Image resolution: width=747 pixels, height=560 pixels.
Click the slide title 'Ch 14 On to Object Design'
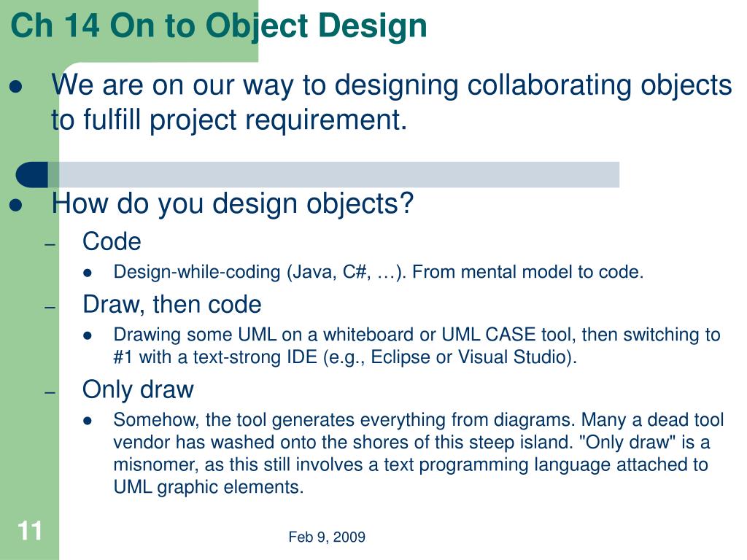tap(219, 26)
